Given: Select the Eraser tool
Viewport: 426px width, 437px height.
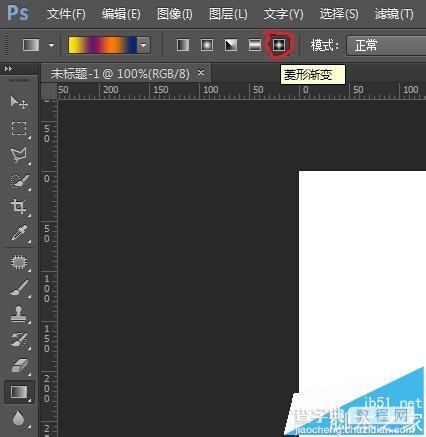Looking at the screenshot, I should (x=19, y=366).
